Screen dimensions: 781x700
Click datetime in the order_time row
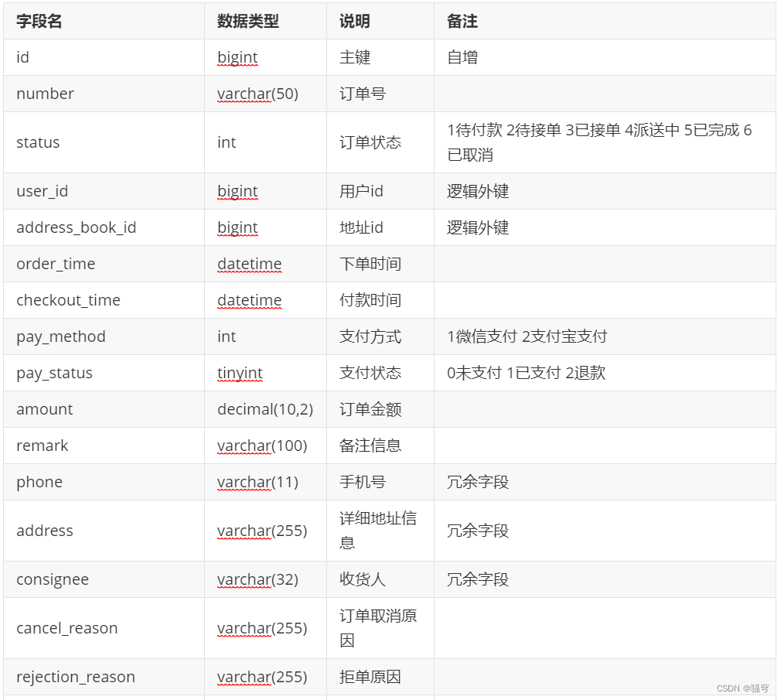tap(250, 264)
